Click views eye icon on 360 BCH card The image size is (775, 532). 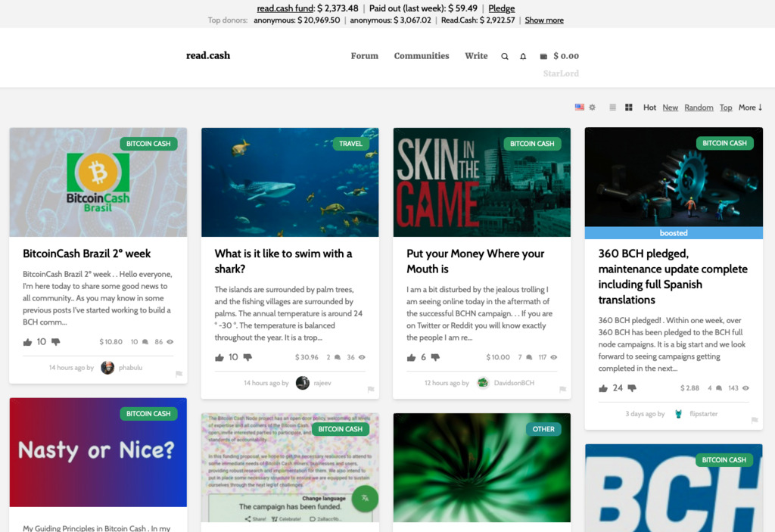[x=745, y=388]
